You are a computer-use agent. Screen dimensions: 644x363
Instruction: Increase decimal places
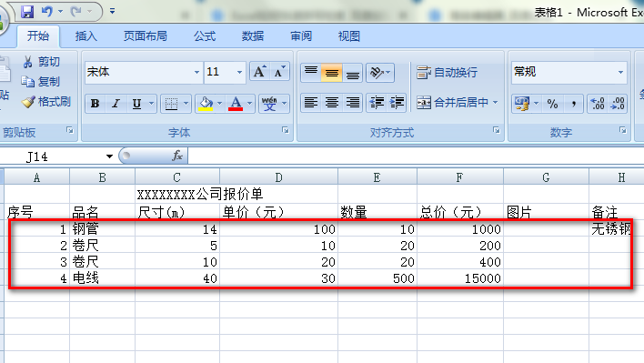coord(598,104)
